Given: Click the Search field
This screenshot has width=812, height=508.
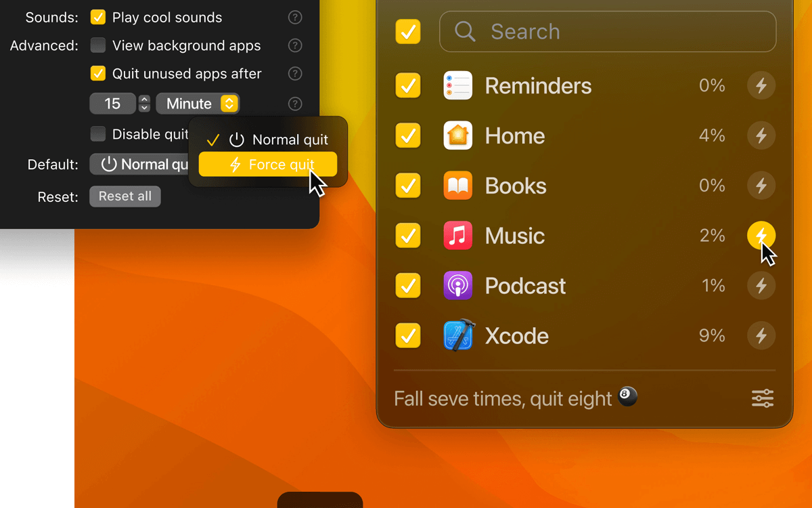Looking at the screenshot, I should pyautogui.click(x=608, y=31).
